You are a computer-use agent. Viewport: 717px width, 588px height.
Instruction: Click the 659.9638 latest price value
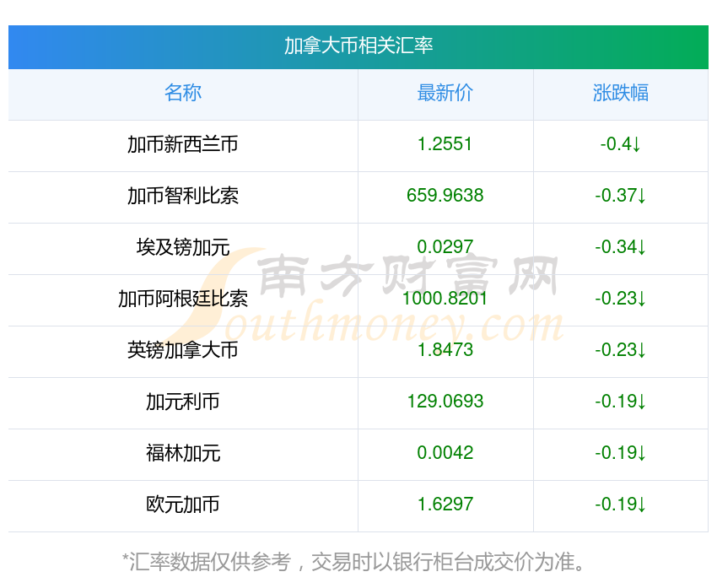pos(445,196)
